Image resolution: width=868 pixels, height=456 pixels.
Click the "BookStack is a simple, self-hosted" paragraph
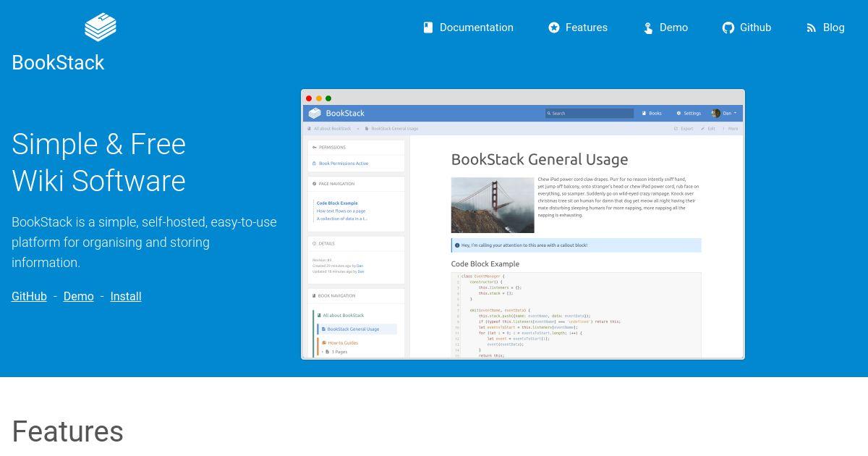[x=145, y=242]
